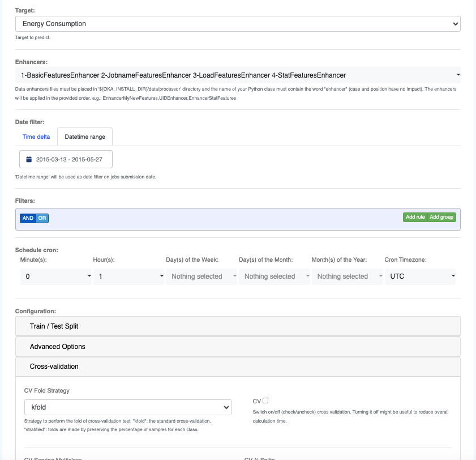Select the OR filter condition

click(42, 218)
